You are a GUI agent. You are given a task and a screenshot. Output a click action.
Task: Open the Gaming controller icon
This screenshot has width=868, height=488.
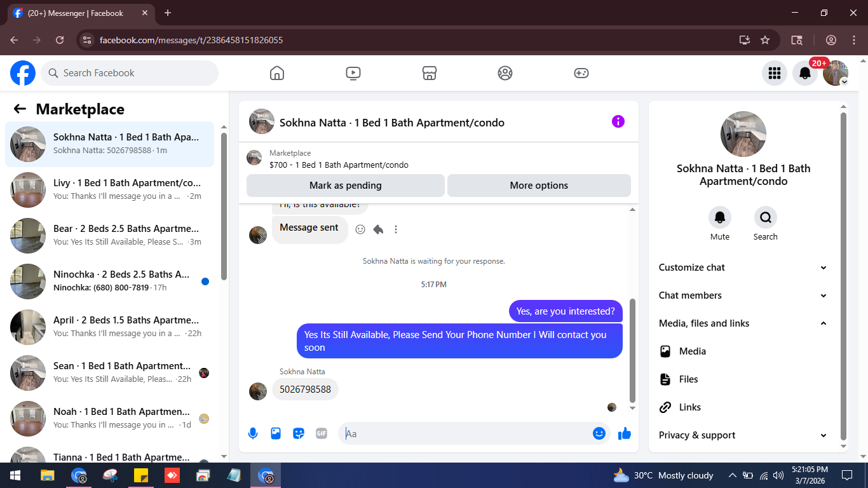[581, 73]
